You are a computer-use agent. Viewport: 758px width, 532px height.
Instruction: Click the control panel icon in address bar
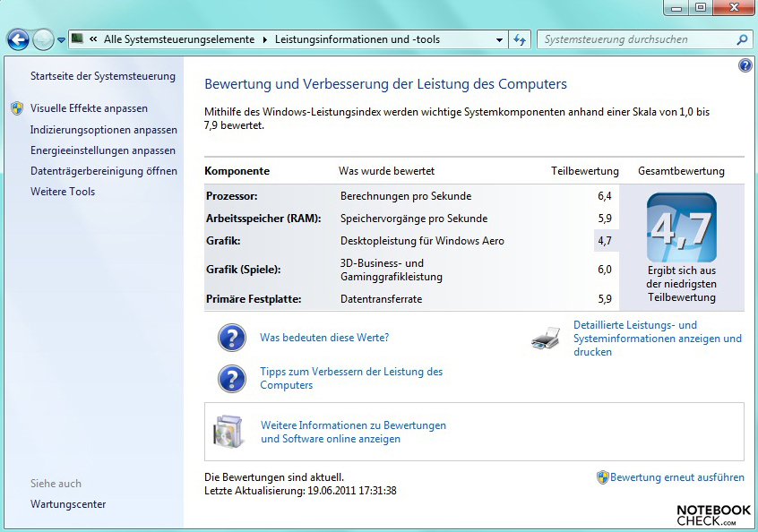point(77,39)
